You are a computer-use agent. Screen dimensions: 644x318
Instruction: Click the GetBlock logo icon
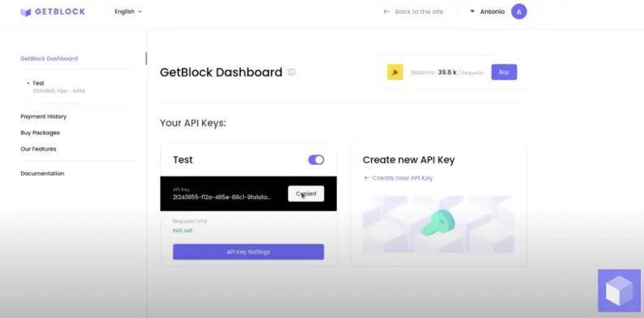(26, 12)
